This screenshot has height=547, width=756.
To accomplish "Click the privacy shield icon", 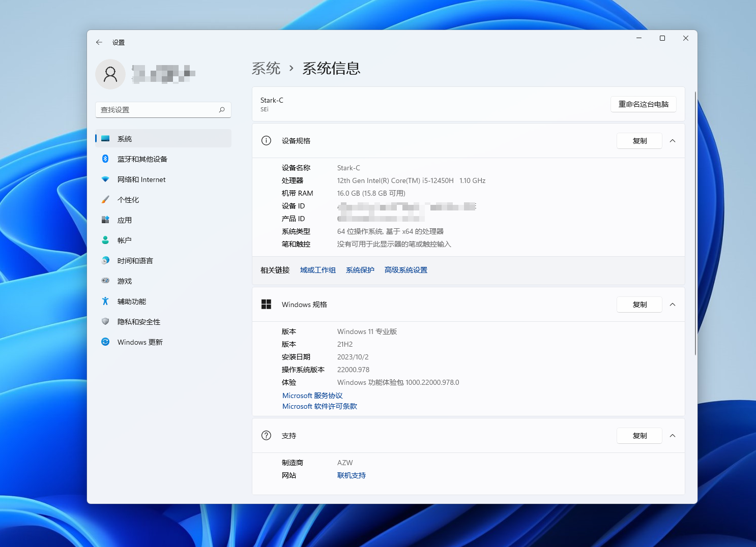I will coord(105,321).
